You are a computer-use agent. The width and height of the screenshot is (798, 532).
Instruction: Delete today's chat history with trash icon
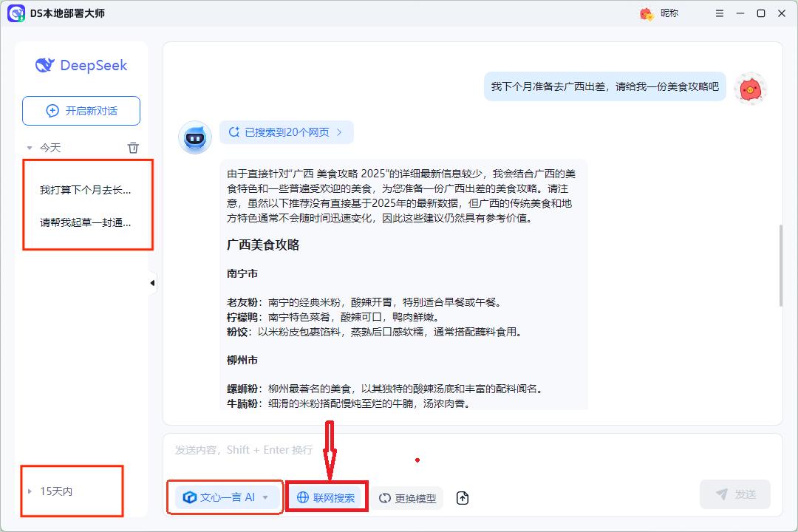(133, 148)
